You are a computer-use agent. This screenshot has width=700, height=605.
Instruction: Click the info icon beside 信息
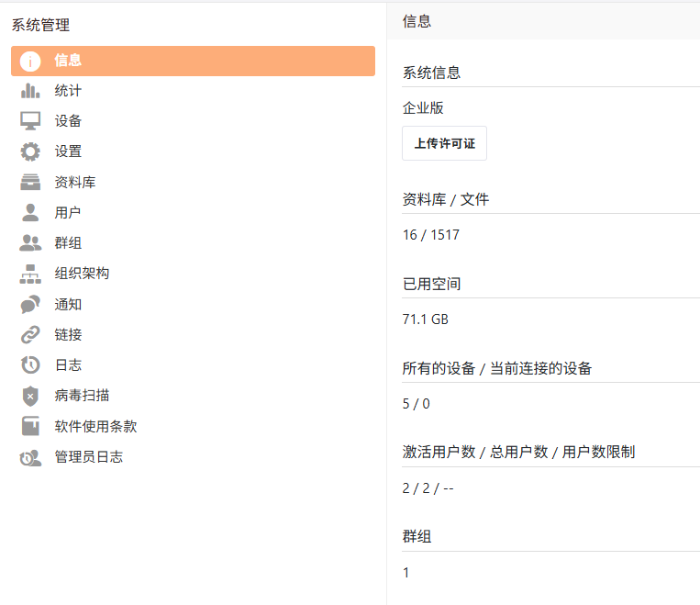point(30,61)
